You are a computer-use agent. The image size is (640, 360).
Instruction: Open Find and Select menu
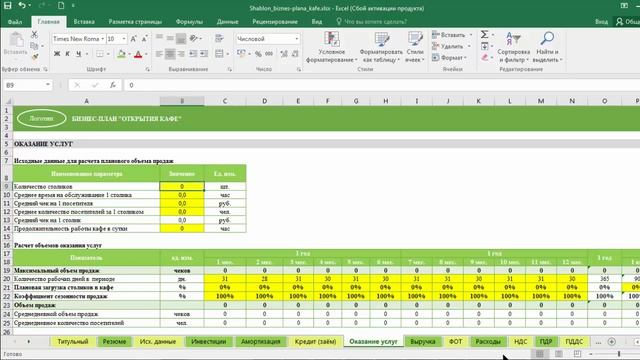tap(547, 47)
